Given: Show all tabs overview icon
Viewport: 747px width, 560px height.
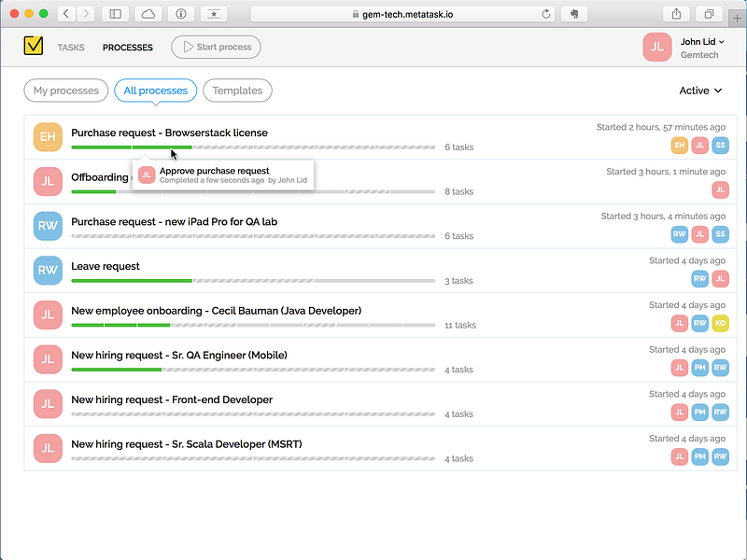Looking at the screenshot, I should point(710,14).
